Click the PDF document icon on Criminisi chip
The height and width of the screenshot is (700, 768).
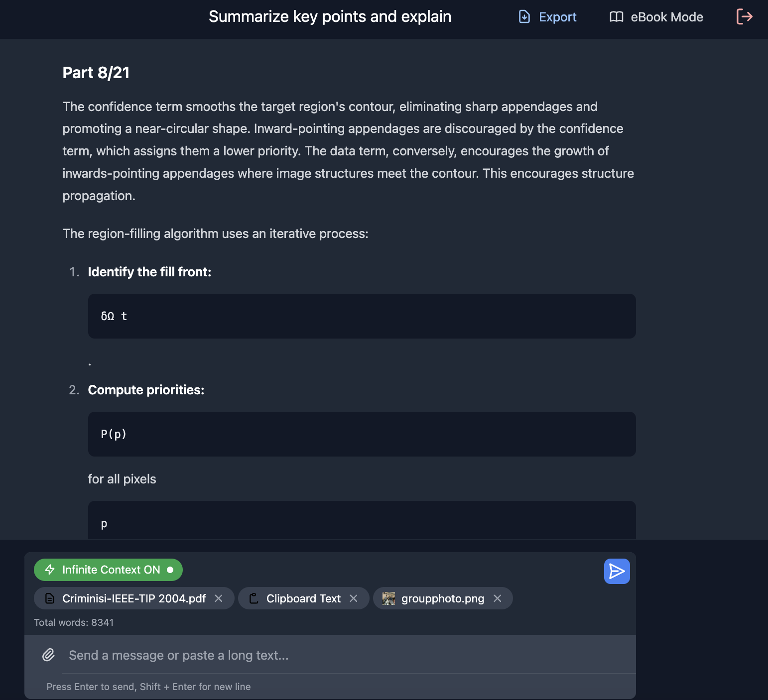[50, 598]
